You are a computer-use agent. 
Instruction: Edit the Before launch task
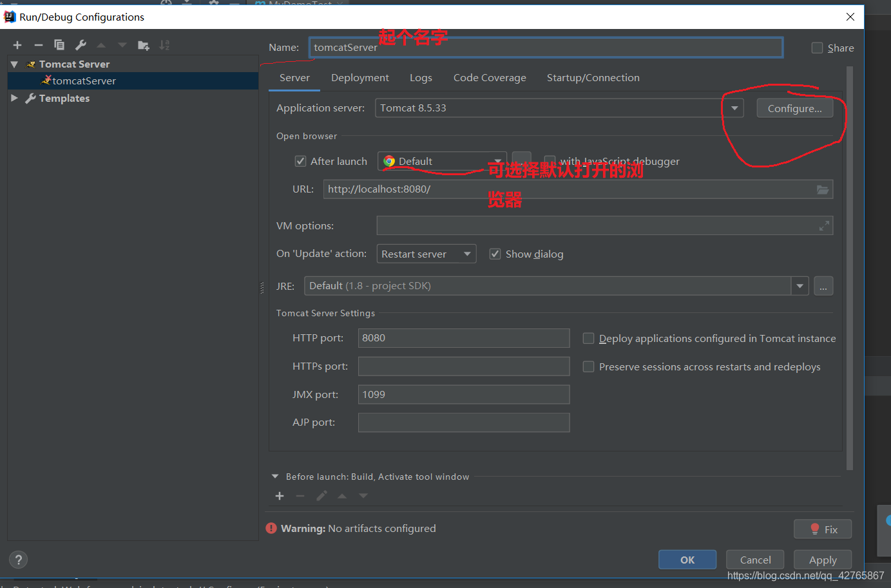point(321,496)
